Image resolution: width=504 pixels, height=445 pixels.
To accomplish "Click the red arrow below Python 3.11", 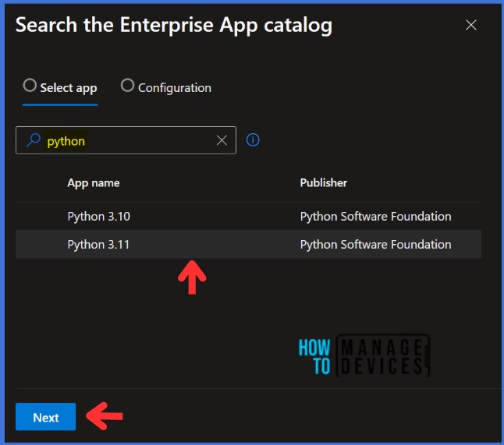I will (x=192, y=277).
